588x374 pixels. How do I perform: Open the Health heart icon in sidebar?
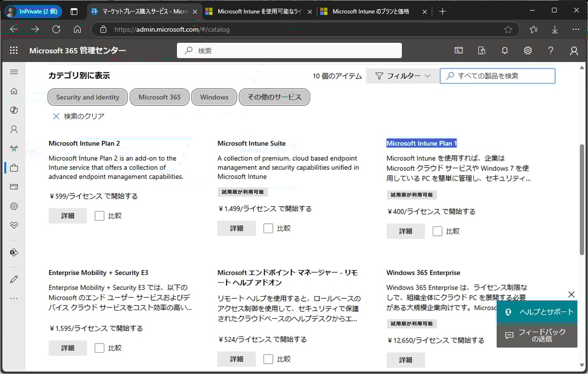pos(14,225)
